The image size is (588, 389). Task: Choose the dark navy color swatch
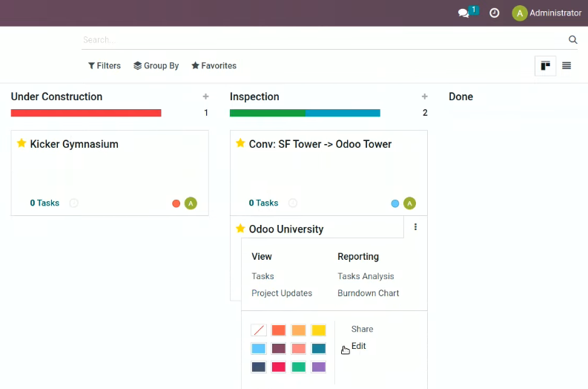click(x=259, y=367)
